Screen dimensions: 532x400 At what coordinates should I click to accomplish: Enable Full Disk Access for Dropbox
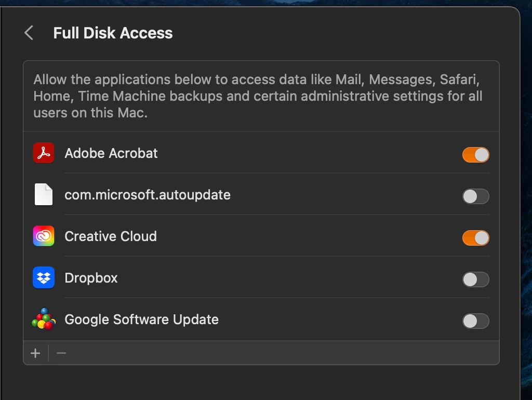[x=475, y=279]
